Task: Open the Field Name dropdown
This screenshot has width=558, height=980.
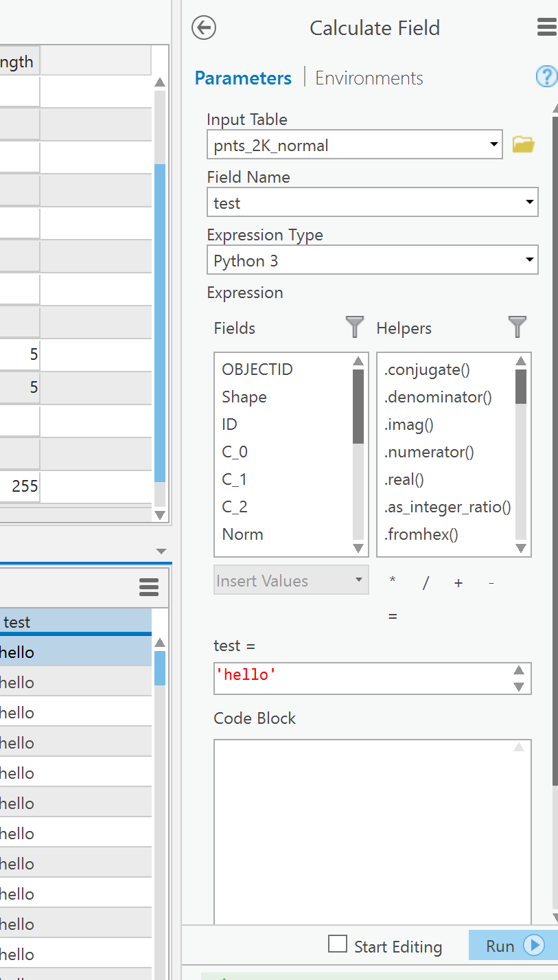Action: click(x=529, y=203)
